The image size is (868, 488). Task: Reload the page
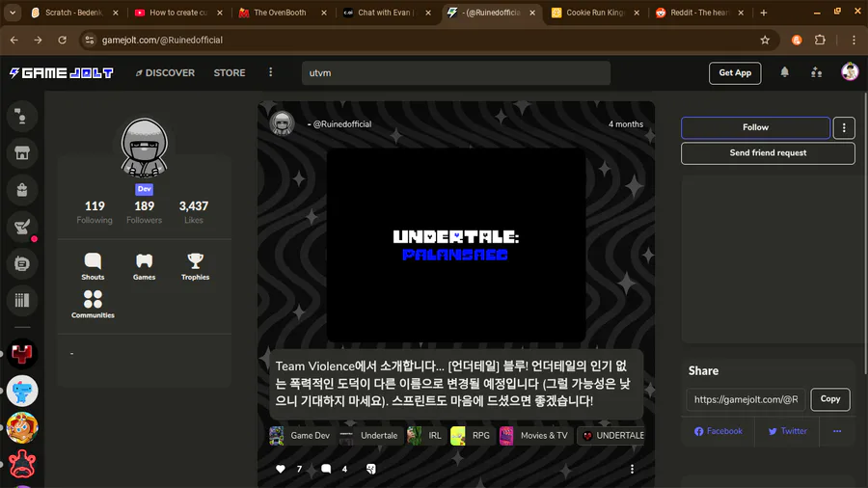click(x=62, y=40)
